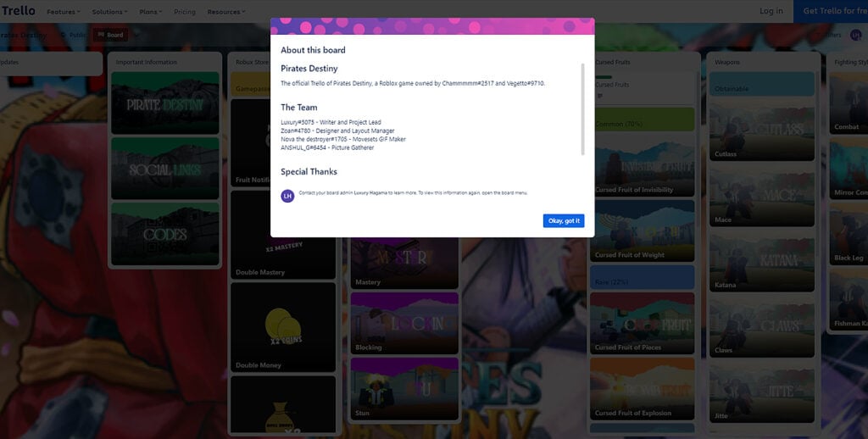Click the About this board title

point(313,50)
